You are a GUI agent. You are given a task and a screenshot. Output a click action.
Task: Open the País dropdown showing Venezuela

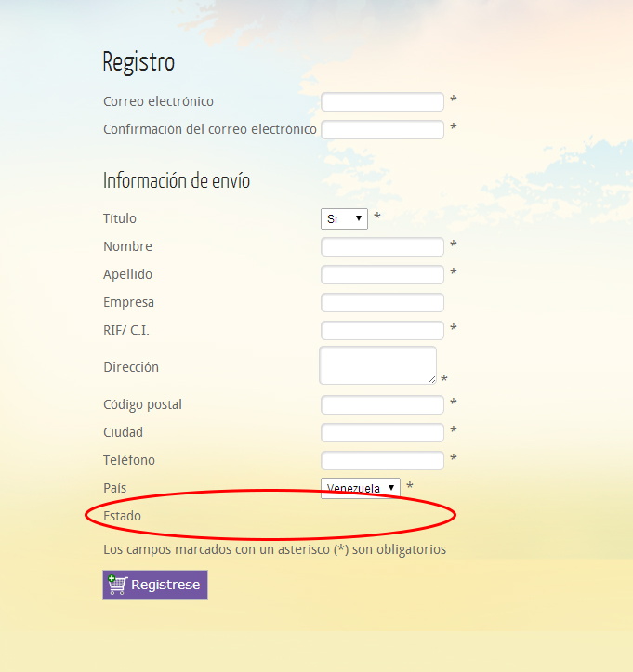tap(361, 488)
